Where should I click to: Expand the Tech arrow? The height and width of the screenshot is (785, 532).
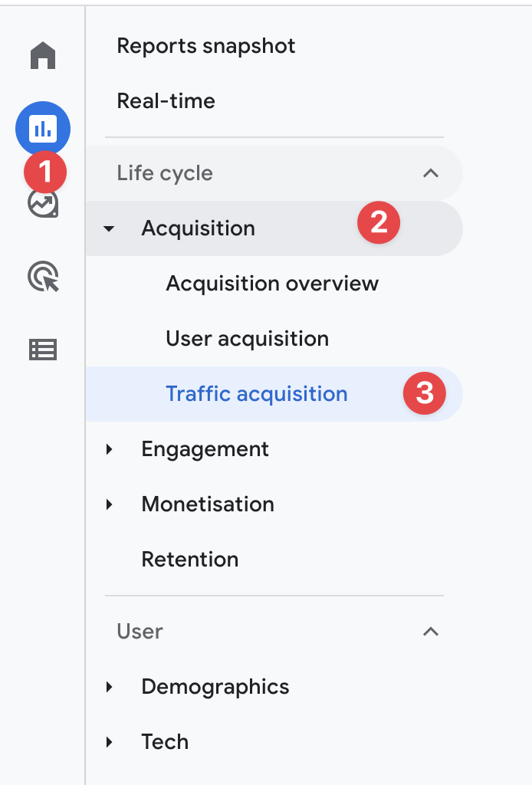tap(109, 741)
